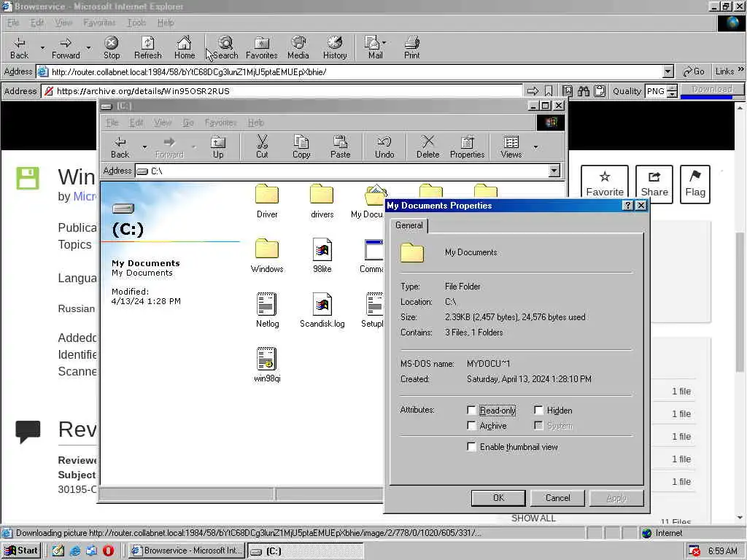Screen dimensions: 747x560
Task: Click OK in My Documents Properties
Action: pyautogui.click(x=498, y=497)
